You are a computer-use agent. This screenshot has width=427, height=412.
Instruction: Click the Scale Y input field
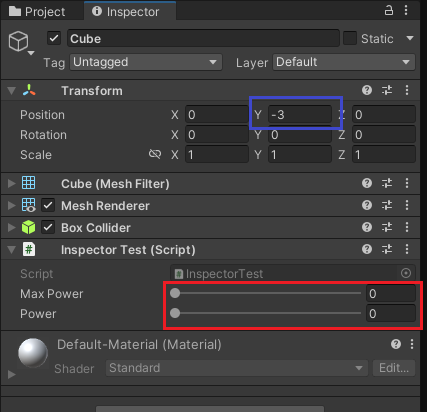[x=300, y=155]
